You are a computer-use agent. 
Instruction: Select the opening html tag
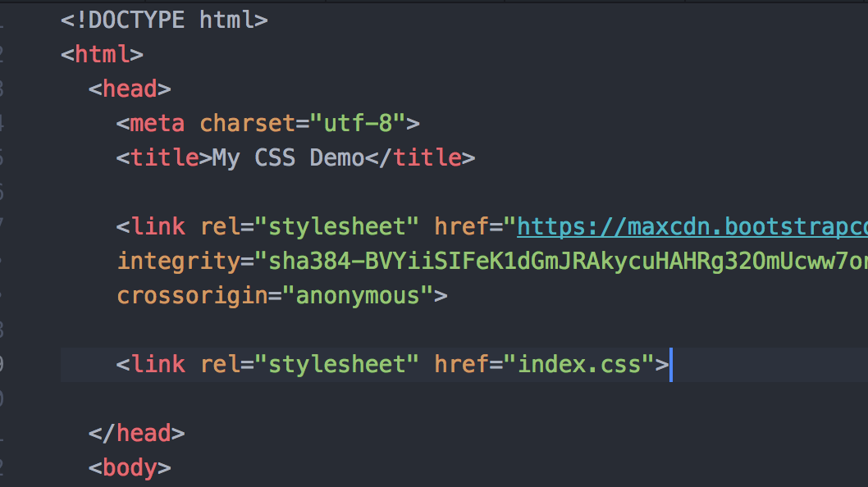100,54
